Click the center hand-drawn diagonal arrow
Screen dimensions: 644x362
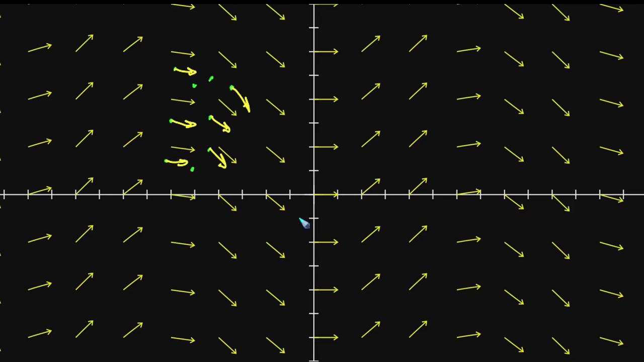point(220,124)
